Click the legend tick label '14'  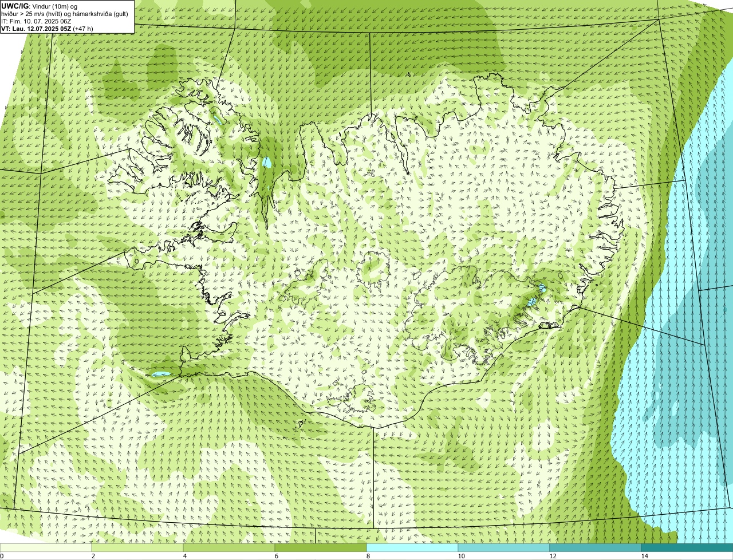point(644,556)
